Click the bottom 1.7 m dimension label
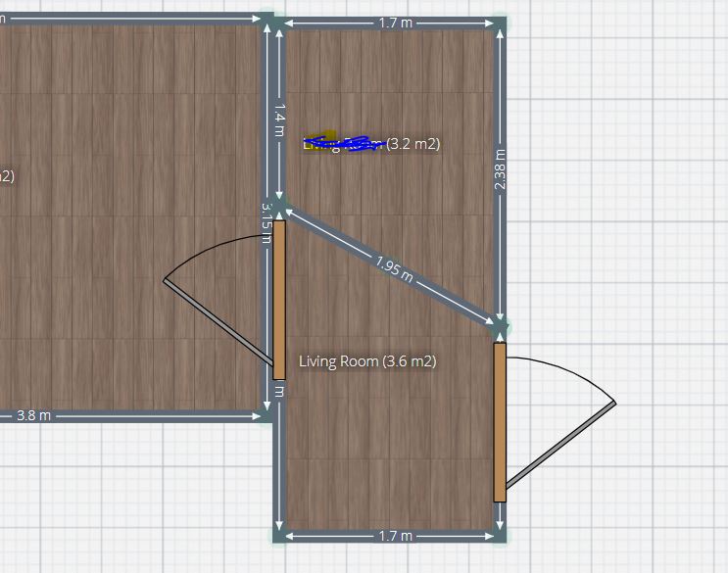The width and height of the screenshot is (728, 573). point(394,536)
